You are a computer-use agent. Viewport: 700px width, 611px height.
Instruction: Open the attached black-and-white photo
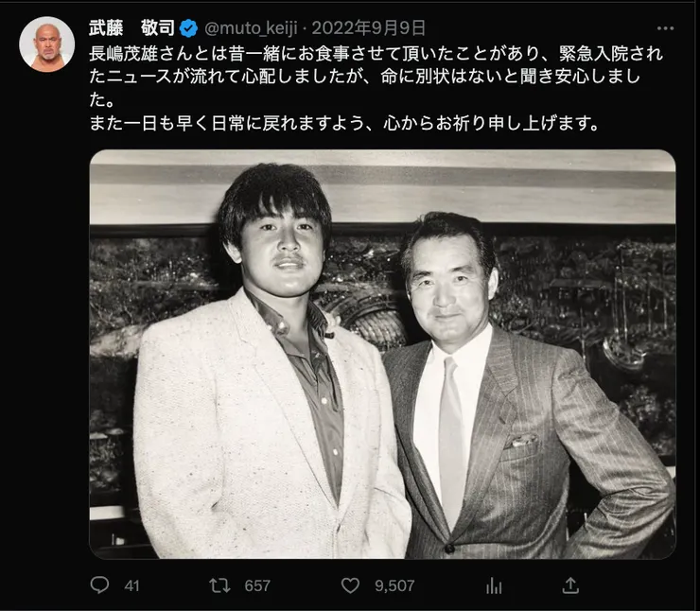click(382, 354)
